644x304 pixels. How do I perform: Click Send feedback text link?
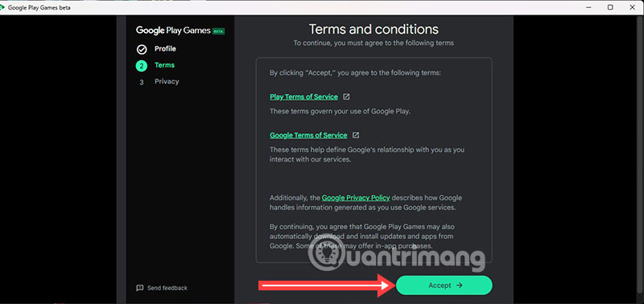click(167, 288)
